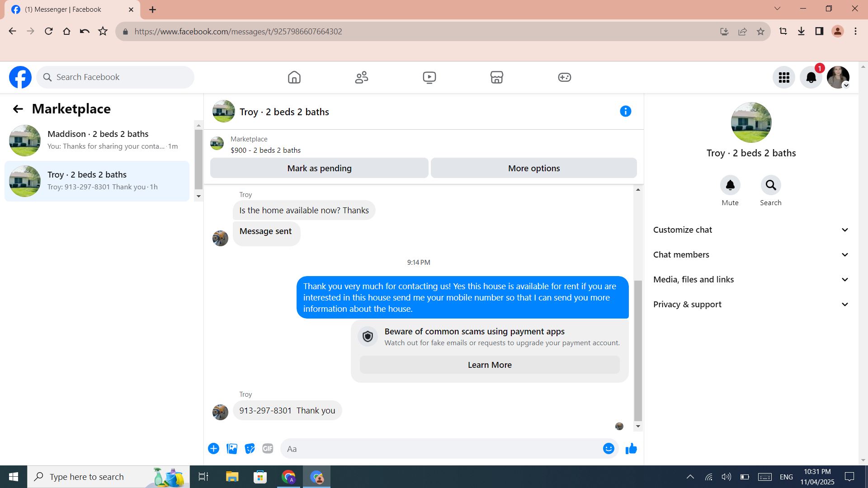The height and width of the screenshot is (488, 868).
Task: Expand Media, files and links section
Action: [751, 280]
